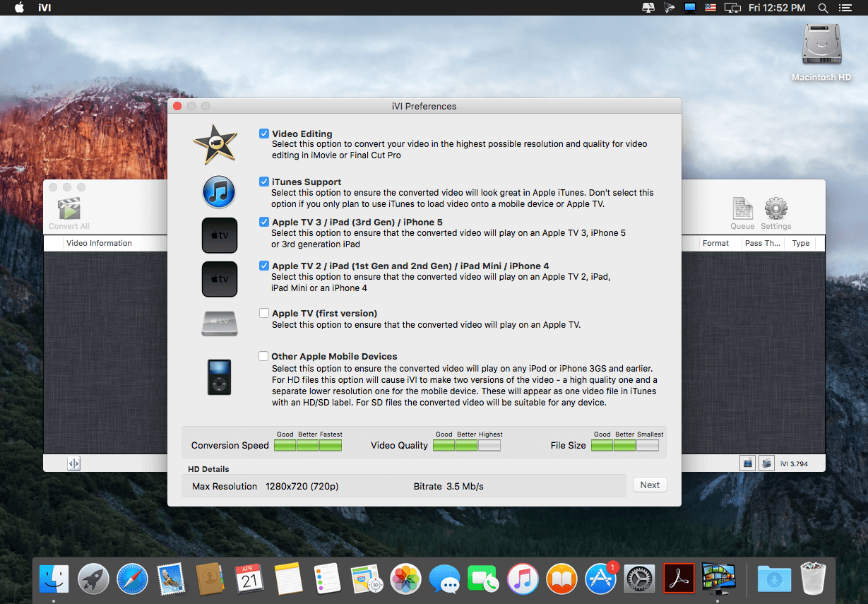Screen dimensions: 868x604
Task: Click the US flag input source icon
Action: coord(711,8)
